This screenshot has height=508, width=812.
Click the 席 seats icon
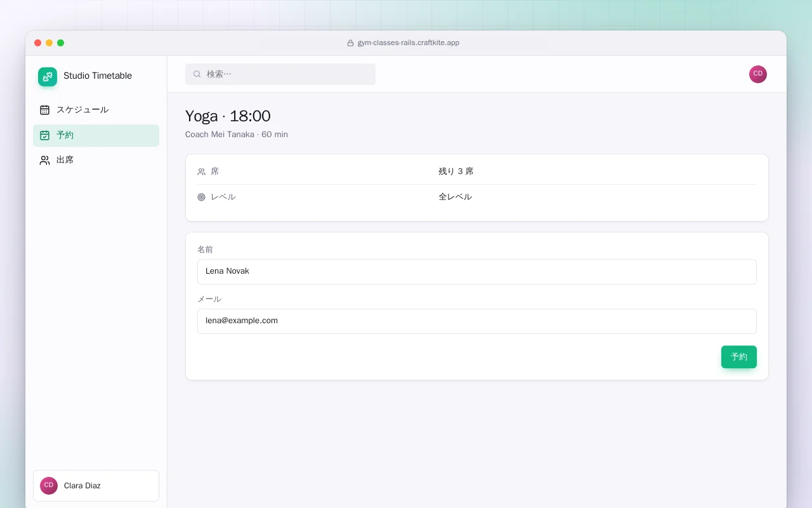(x=202, y=171)
